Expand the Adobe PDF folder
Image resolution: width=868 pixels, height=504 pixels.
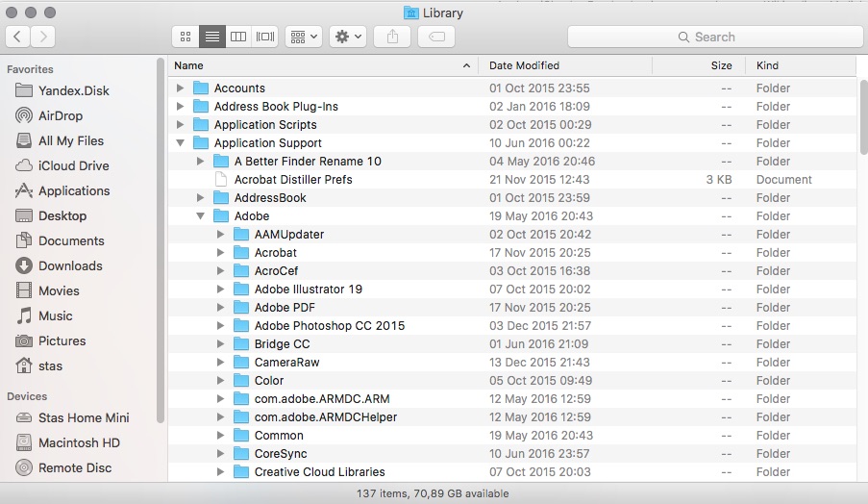point(220,308)
